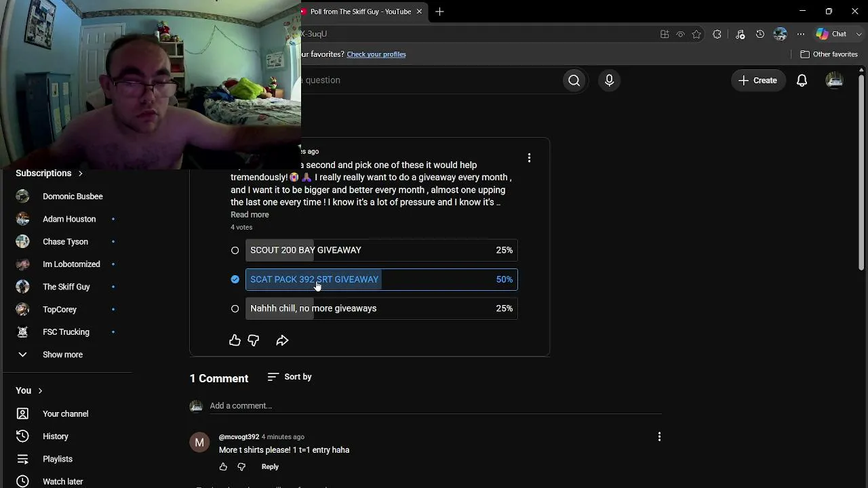Share the poll post
This screenshot has height=488, width=868.
coord(282,340)
